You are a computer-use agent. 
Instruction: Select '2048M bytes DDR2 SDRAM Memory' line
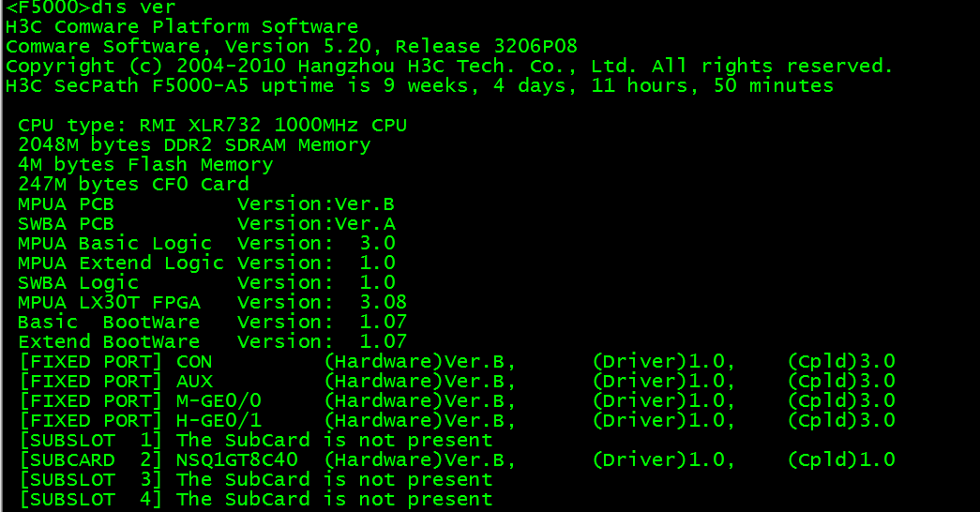coord(194,145)
